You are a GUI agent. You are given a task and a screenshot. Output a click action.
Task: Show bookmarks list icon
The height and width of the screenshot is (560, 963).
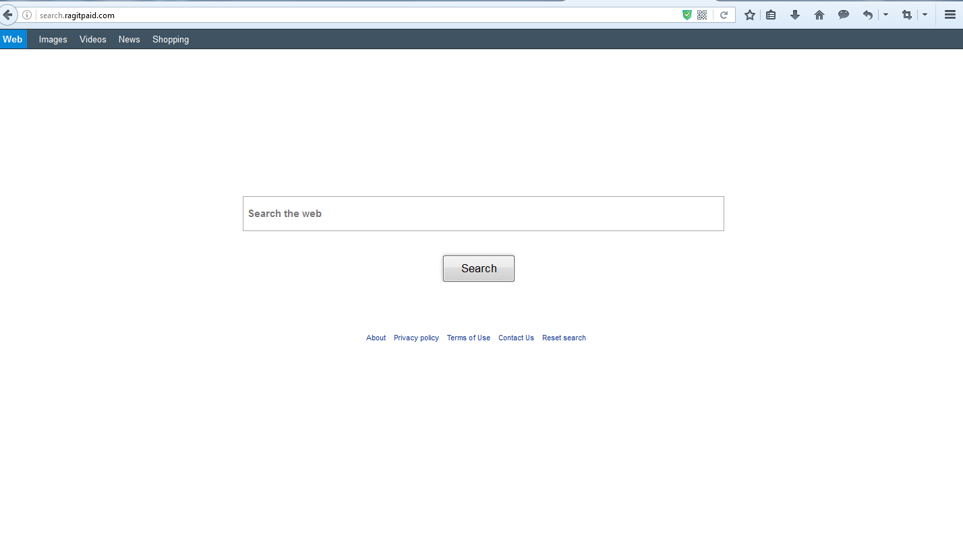771,15
